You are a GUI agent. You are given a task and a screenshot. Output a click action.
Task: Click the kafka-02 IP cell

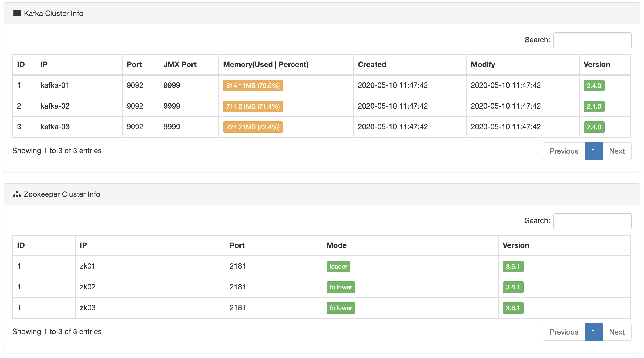79,106
